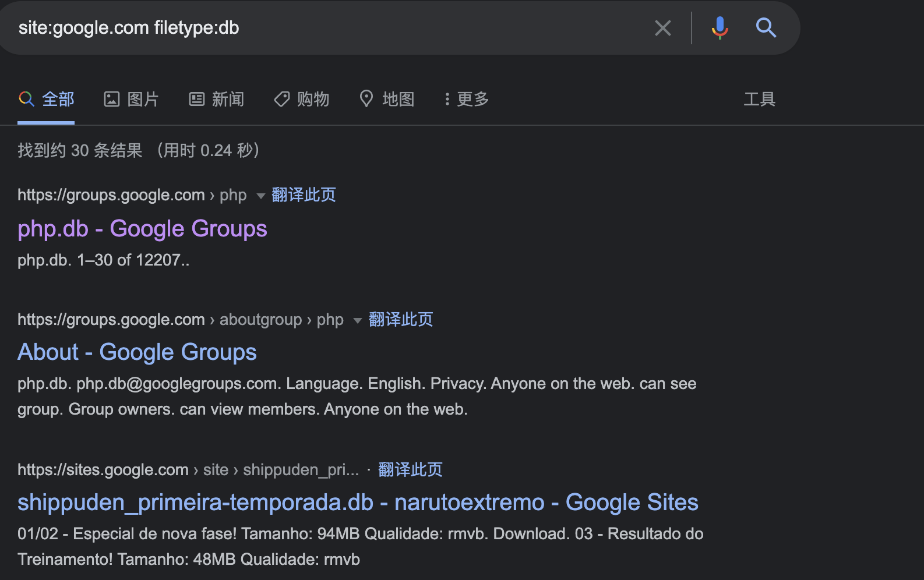This screenshot has height=580, width=924.
Task: Click the snippet mentioning php.db@googlegroups.com
Action: 357,397
